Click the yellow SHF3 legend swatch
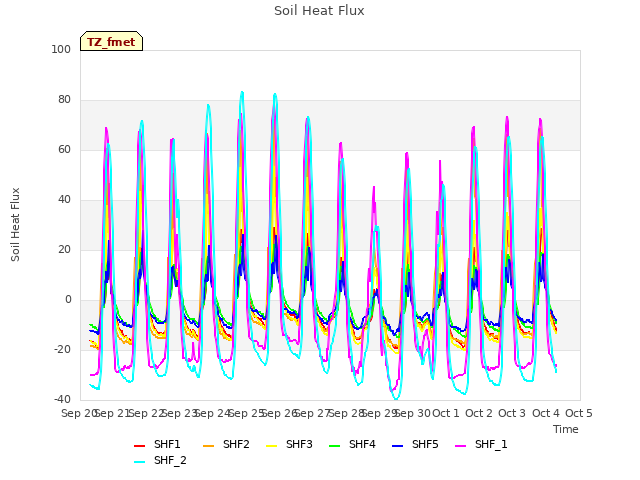This screenshot has height=480, width=640. 271,446
